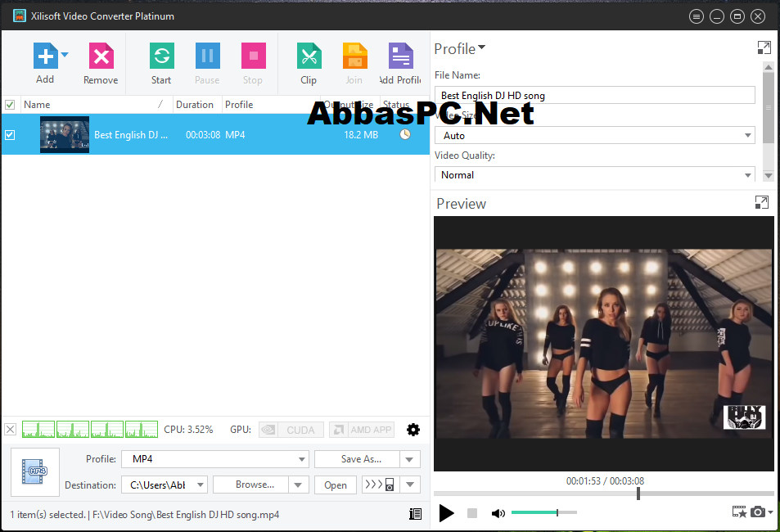Uncheck the Best English DJ file checkbox

10,135
